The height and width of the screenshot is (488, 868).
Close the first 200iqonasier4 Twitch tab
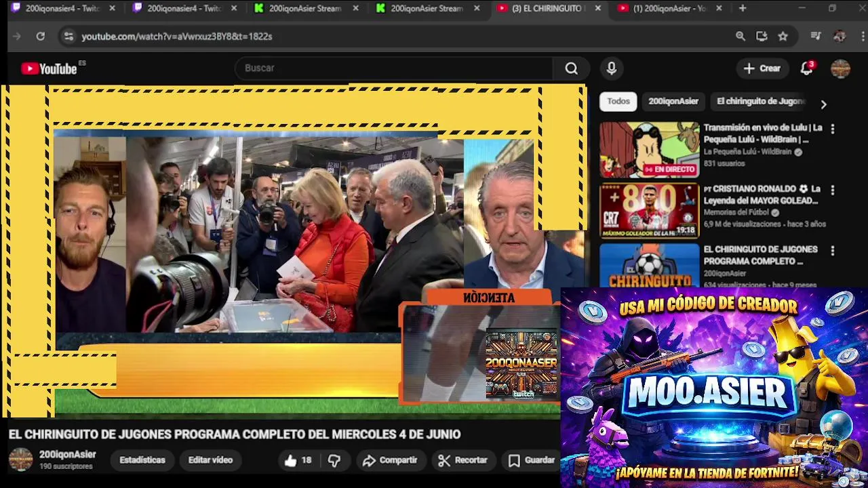pos(112,8)
